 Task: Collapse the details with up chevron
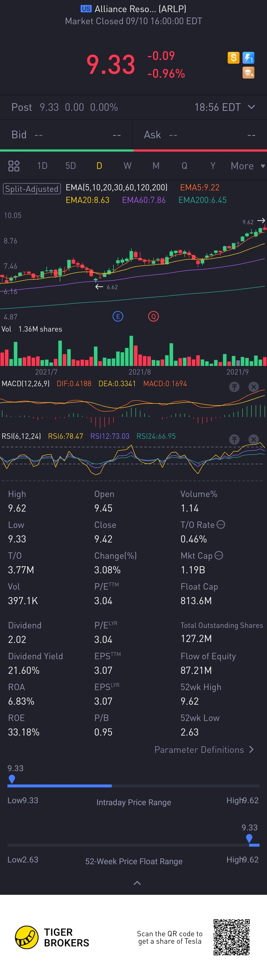(137, 883)
